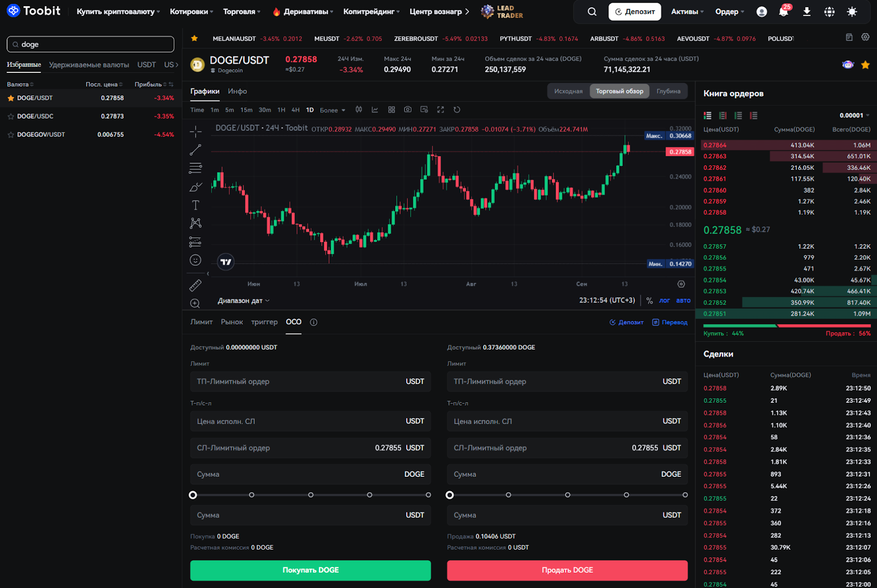Click Покупать DOGE button
The width and height of the screenshot is (877, 588).
[x=310, y=570]
